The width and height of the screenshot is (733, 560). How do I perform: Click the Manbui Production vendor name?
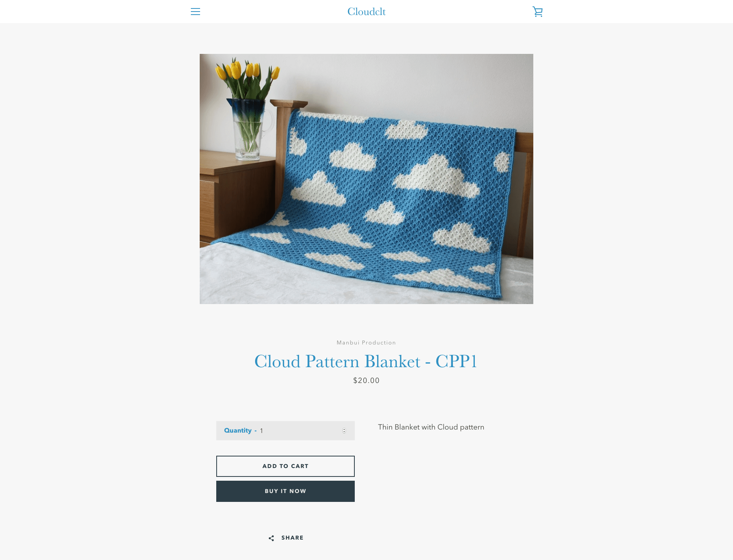[x=366, y=343]
